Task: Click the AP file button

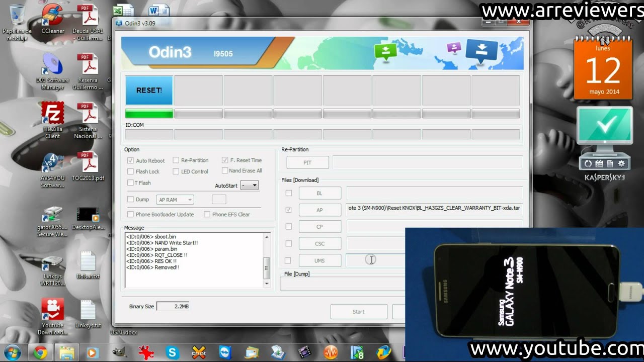Action: click(x=320, y=210)
